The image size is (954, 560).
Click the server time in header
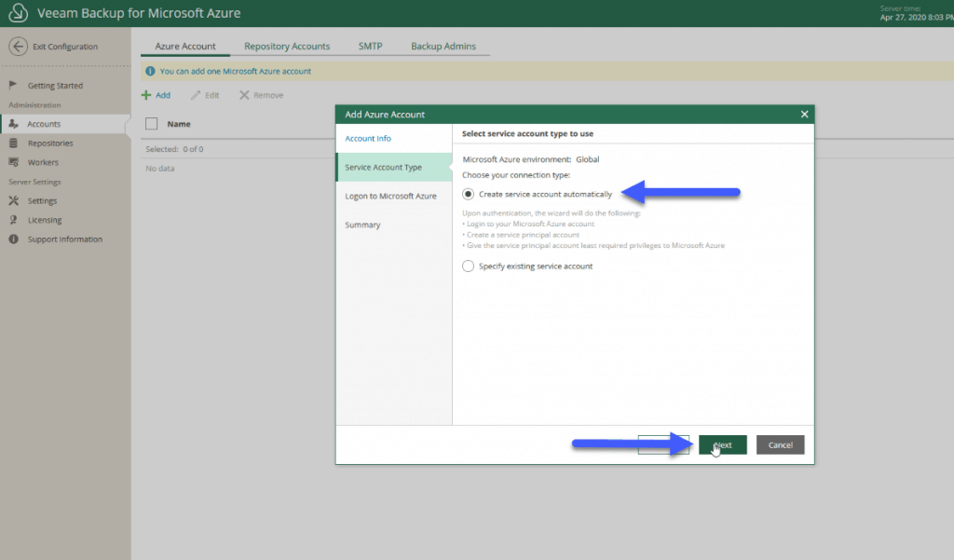[x=917, y=17]
